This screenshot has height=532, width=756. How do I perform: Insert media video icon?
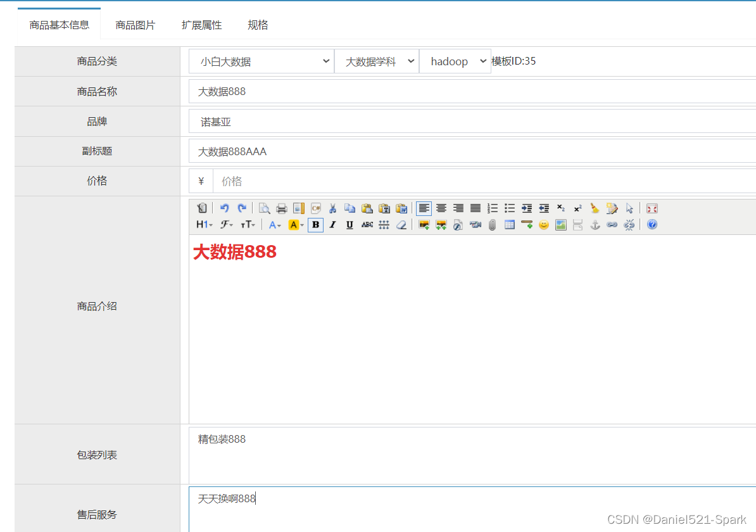[476, 224]
